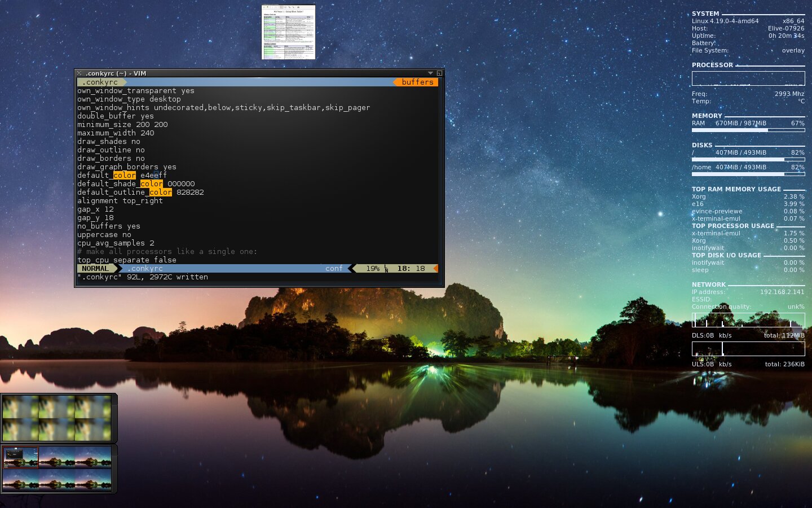Place cursor on the own_window_hints line
Viewport: 812px width, 508px height.
[224, 108]
